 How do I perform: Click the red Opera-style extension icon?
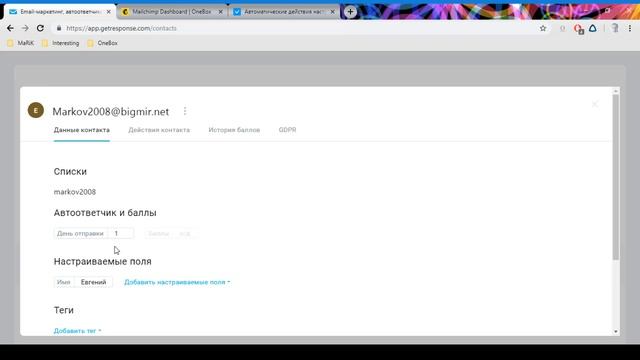[x=578, y=29]
